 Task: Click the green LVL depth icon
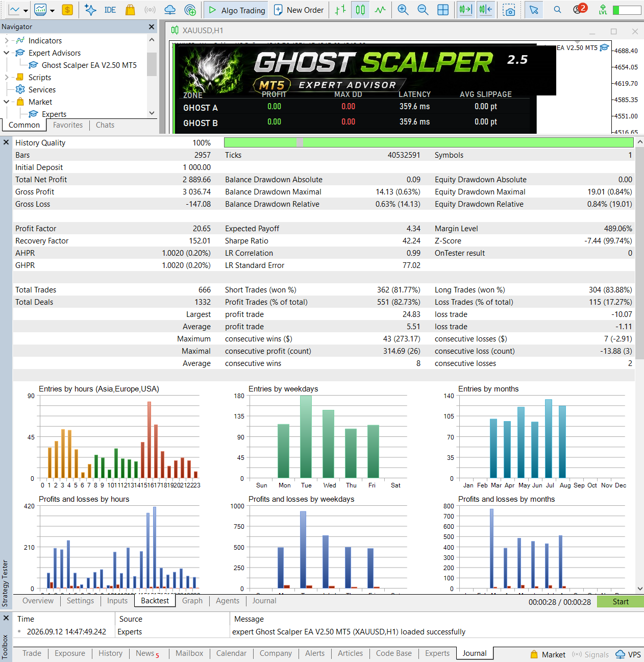pos(603,10)
